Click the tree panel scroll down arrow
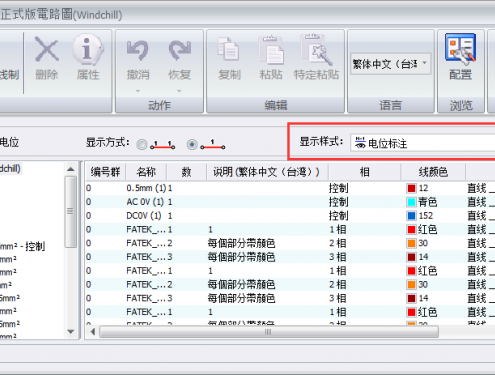Screen dimensions: 495x375 (71, 332)
